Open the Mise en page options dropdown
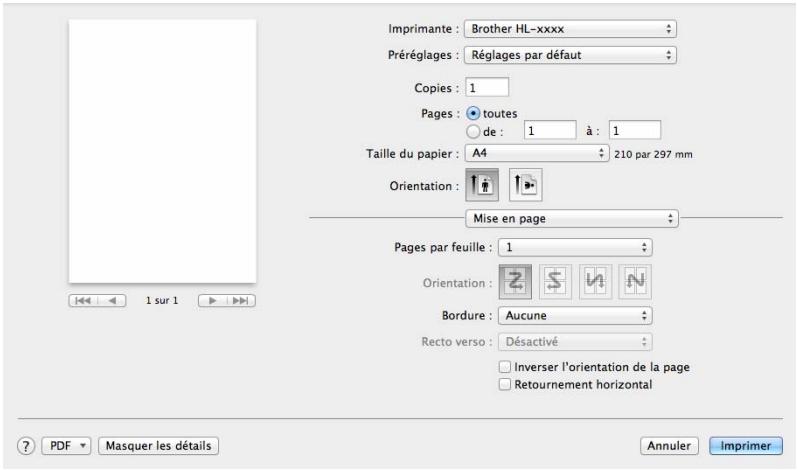798x470 pixels. click(572, 219)
